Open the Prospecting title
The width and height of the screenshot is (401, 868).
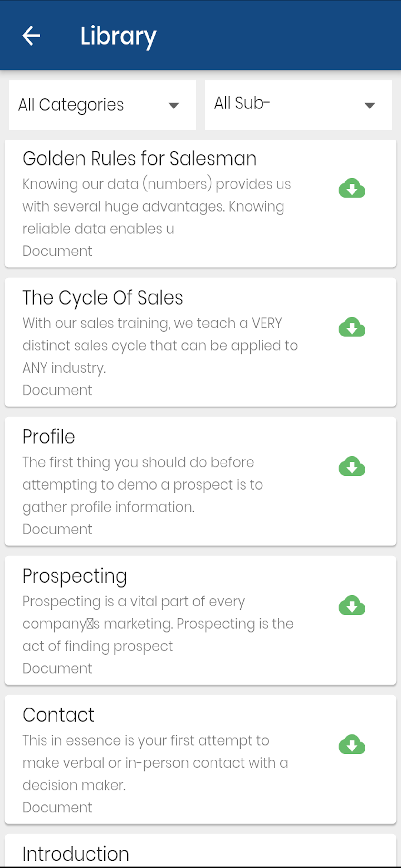pyautogui.click(x=75, y=576)
